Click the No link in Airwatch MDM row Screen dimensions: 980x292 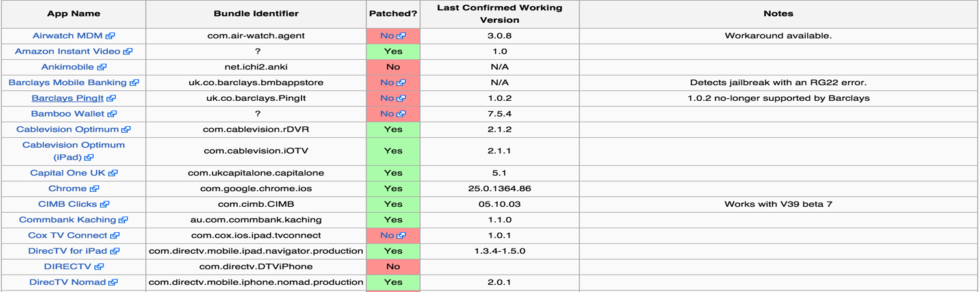click(x=387, y=36)
